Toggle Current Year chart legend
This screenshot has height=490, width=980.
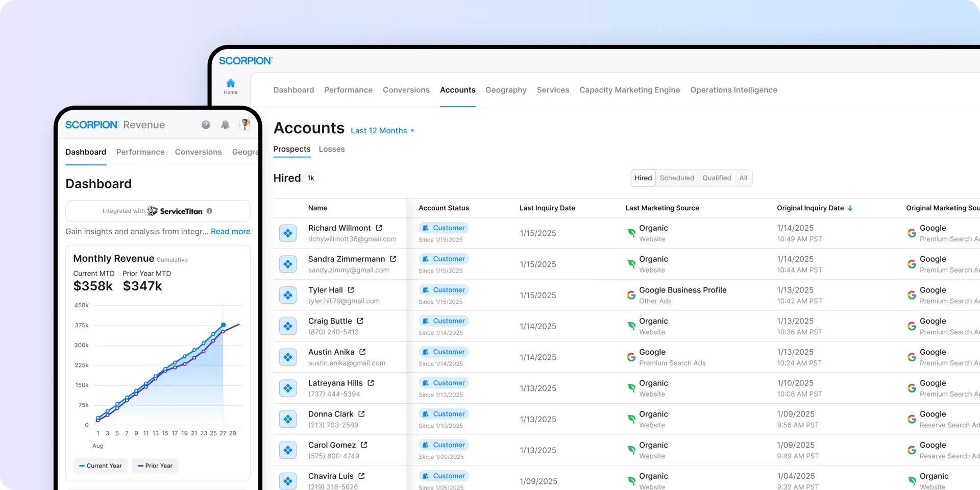100,465
